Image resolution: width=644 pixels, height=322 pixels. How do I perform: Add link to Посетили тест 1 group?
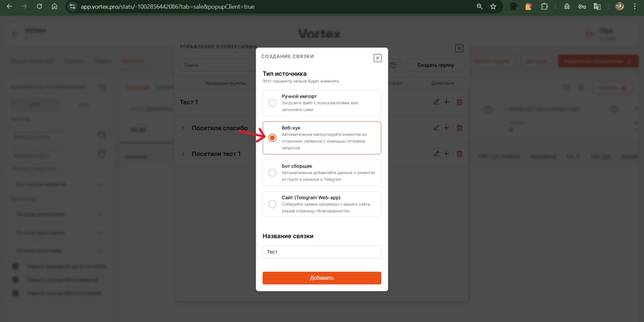pyautogui.click(x=446, y=153)
